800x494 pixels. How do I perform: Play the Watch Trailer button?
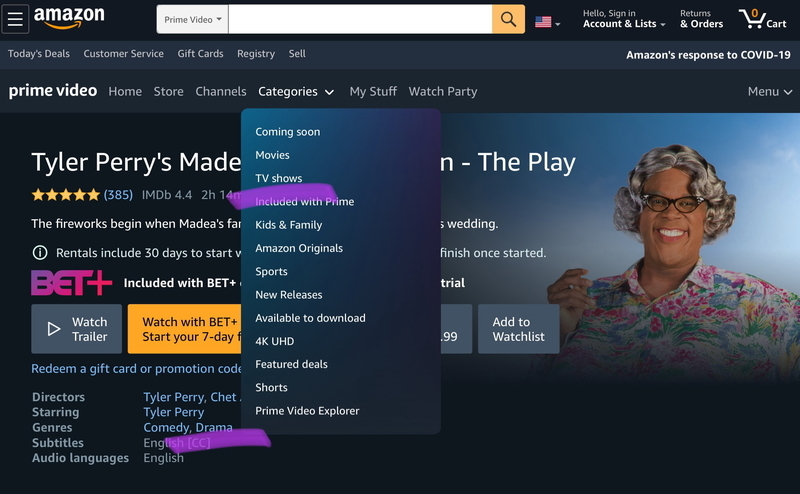(77, 329)
